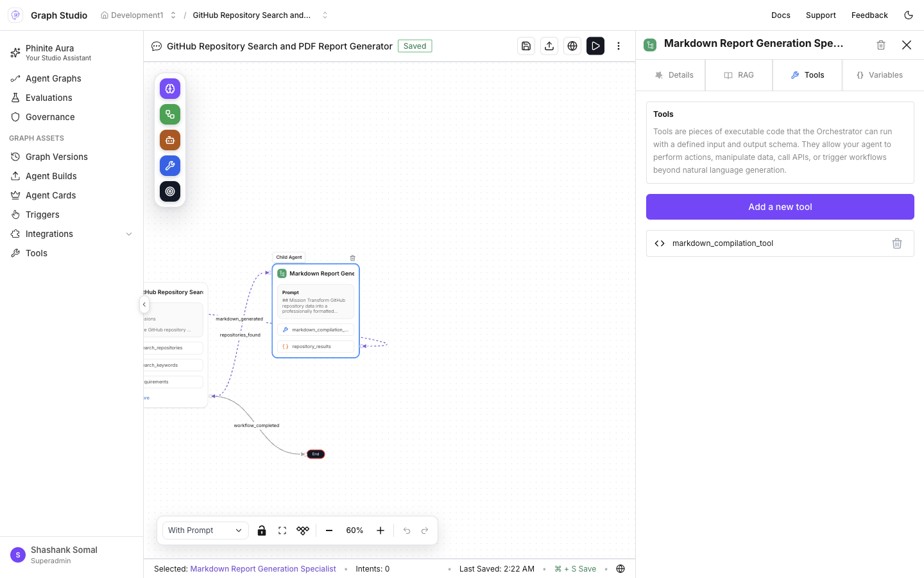
Task: Select the Tools tab in side panel
Action: coord(807,75)
